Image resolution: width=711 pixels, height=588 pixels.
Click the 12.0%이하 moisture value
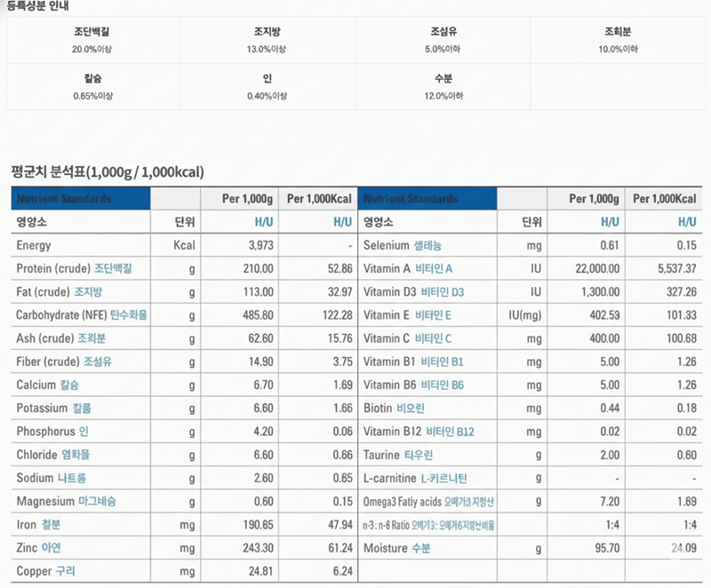coord(443,95)
